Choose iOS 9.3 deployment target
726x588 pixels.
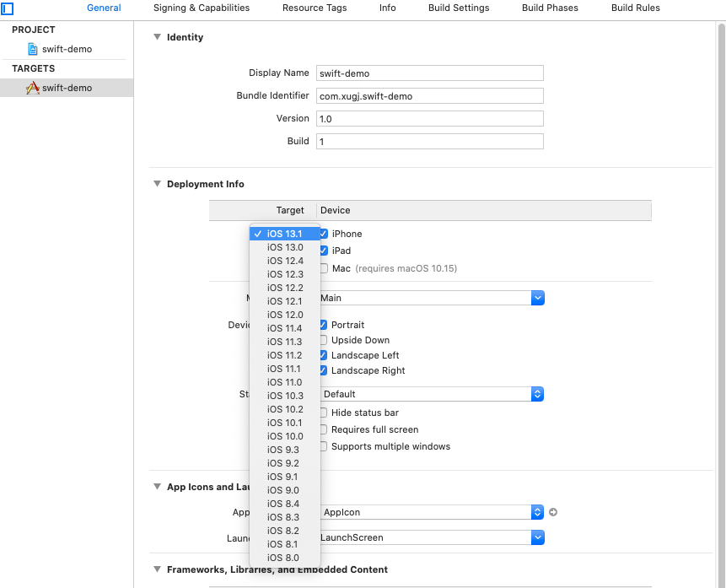point(285,450)
